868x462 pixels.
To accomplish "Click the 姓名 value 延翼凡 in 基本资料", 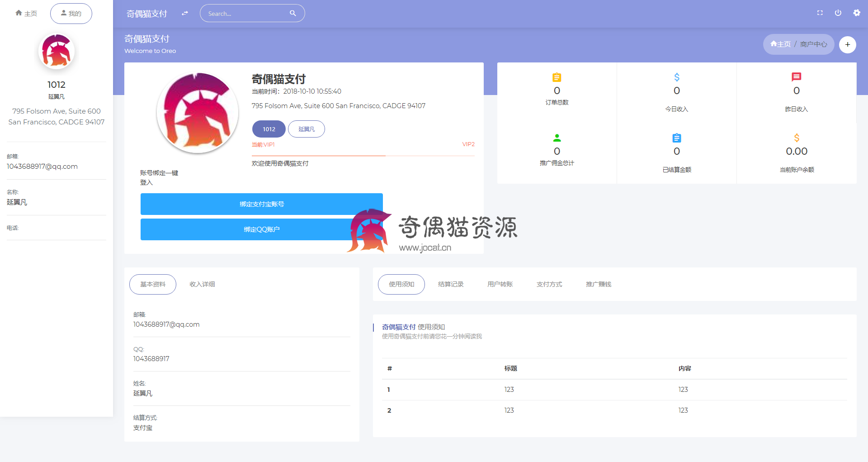I will point(143,393).
